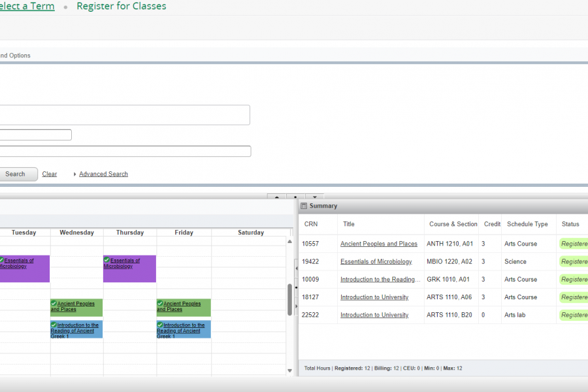Click the Summary panel grid icon
The width and height of the screenshot is (588, 392).
tap(304, 206)
